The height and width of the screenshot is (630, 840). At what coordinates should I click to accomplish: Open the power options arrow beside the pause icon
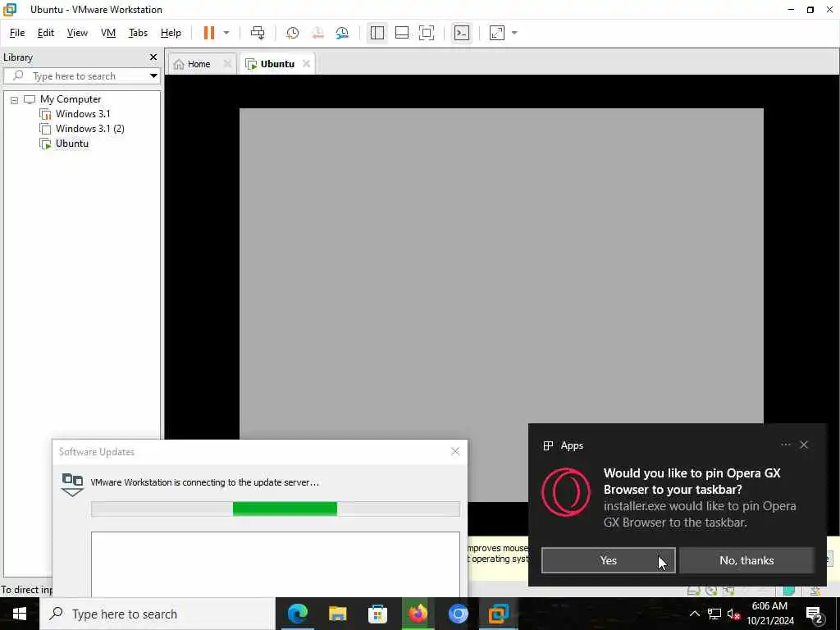(x=226, y=33)
